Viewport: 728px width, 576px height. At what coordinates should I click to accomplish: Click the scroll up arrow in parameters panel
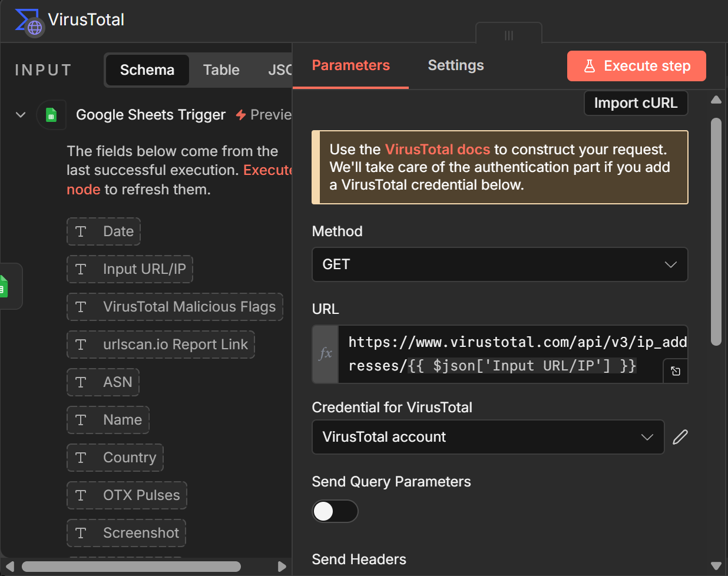(x=716, y=100)
